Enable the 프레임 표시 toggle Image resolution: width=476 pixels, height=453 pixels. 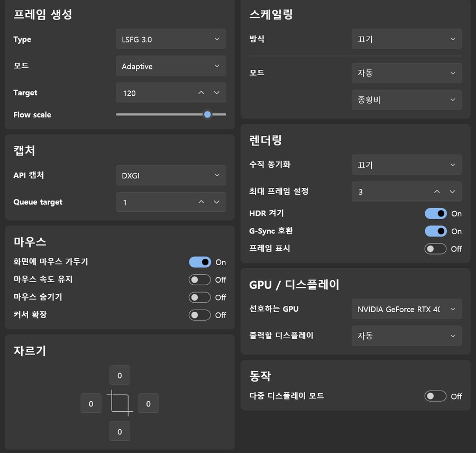(435, 248)
